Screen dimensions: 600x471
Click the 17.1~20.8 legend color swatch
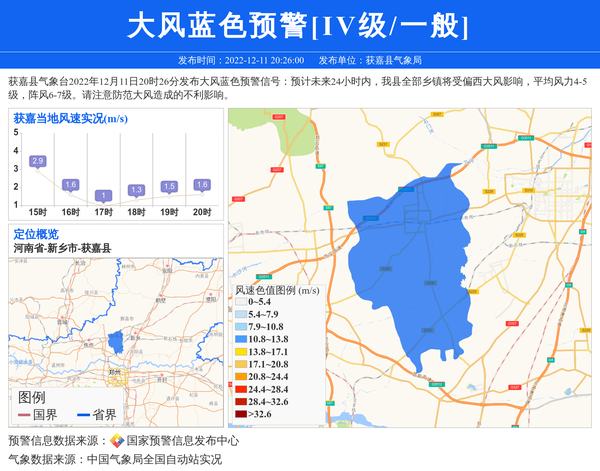pos(241,364)
